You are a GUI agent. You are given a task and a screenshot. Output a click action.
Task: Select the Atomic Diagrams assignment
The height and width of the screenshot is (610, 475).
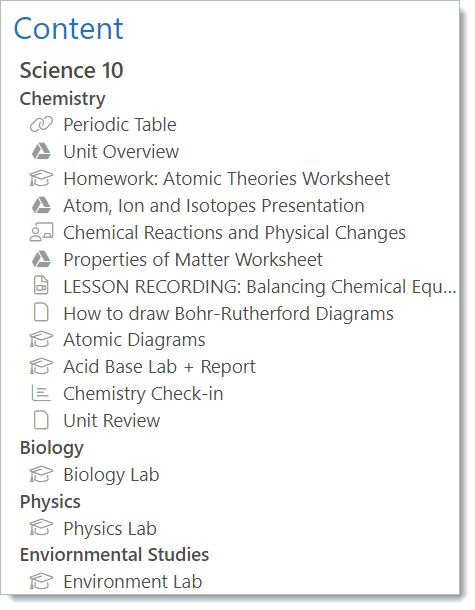click(x=134, y=340)
